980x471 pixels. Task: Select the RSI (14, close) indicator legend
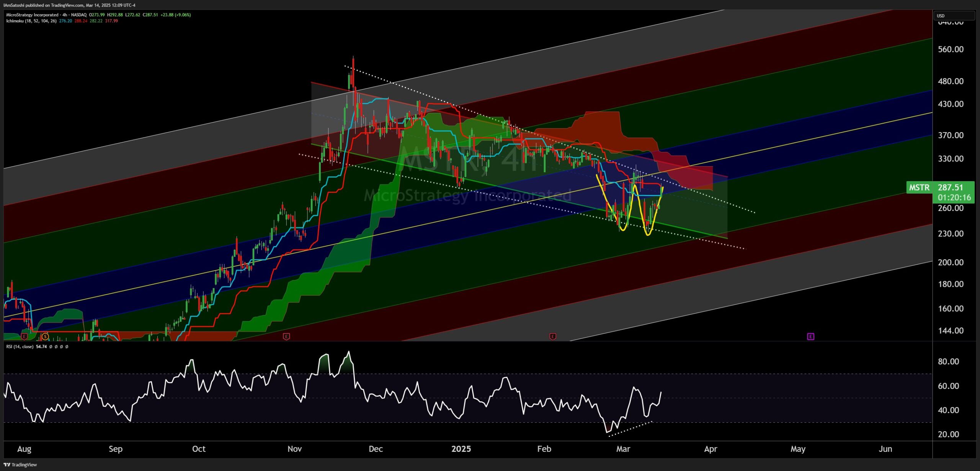coord(20,347)
